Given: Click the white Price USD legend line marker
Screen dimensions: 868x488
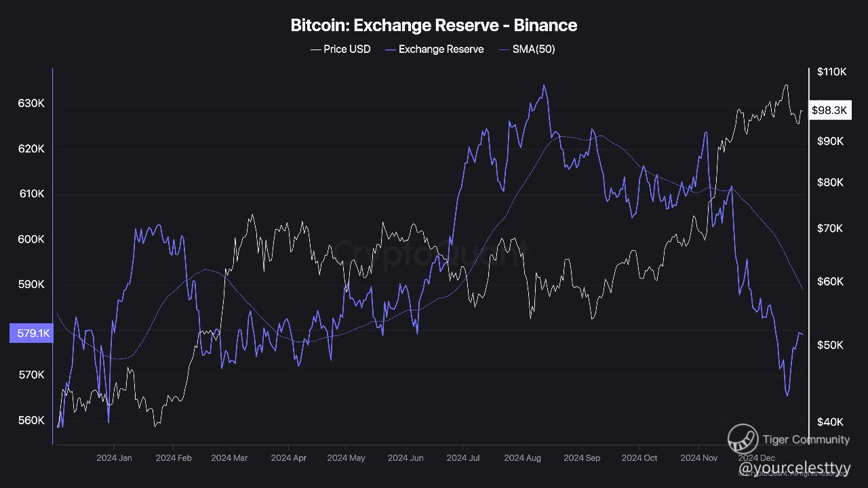Looking at the screenshot, I should point(315,49).
